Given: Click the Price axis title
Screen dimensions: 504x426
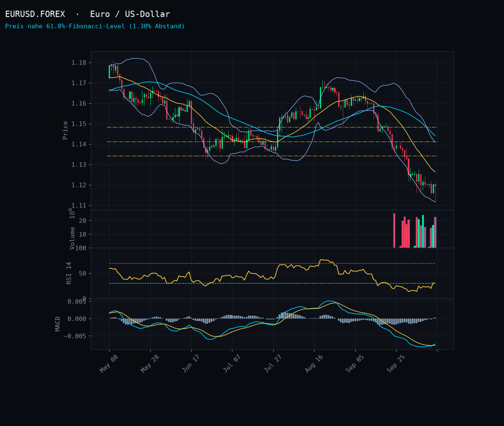Looking at the screenshot, I should (65, 130).
